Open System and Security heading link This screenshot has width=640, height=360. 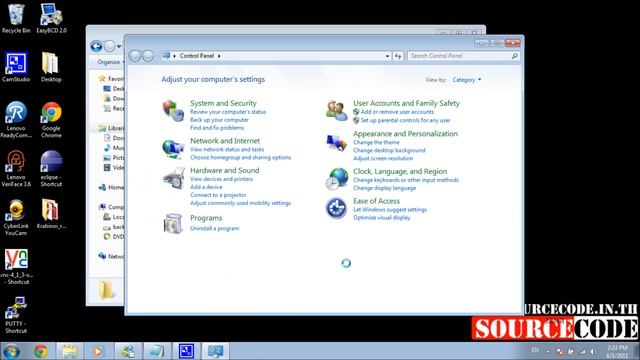click(x=223, y=103)
